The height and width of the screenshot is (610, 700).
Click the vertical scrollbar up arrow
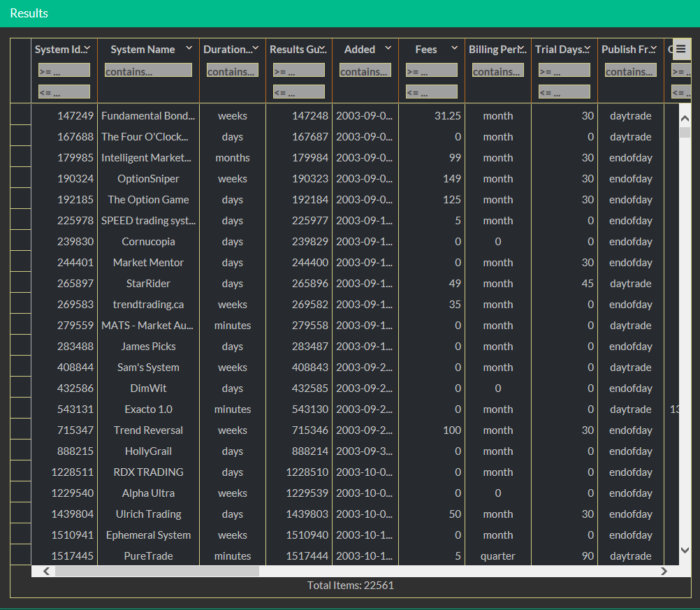685,119
